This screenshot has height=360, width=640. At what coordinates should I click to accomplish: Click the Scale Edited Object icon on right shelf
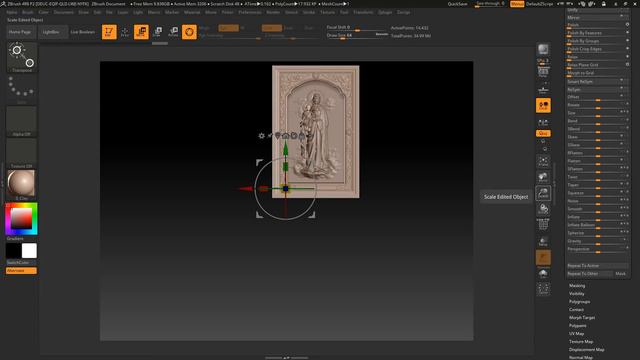pyautogui.click(x=543, y=193)
